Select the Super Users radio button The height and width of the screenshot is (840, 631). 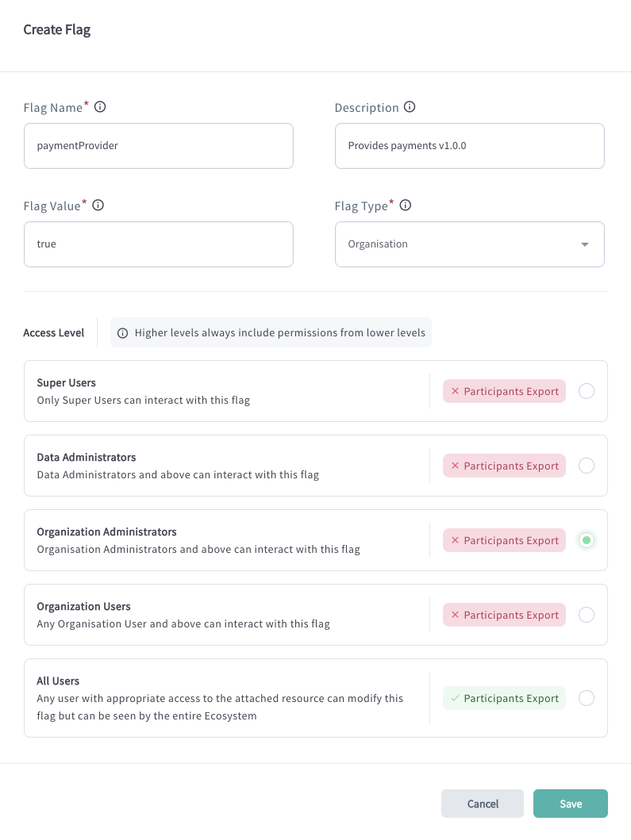587,391
